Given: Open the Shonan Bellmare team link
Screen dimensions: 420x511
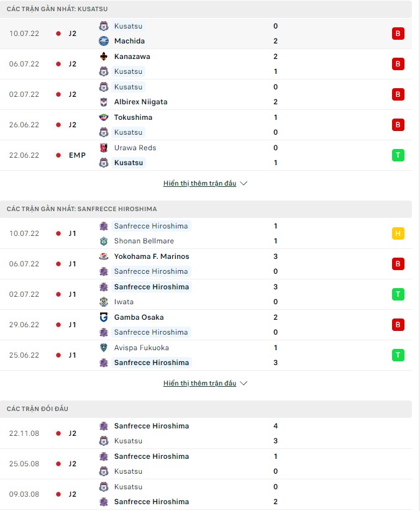Looking at the screenshot, I should (x=144, y=241).
